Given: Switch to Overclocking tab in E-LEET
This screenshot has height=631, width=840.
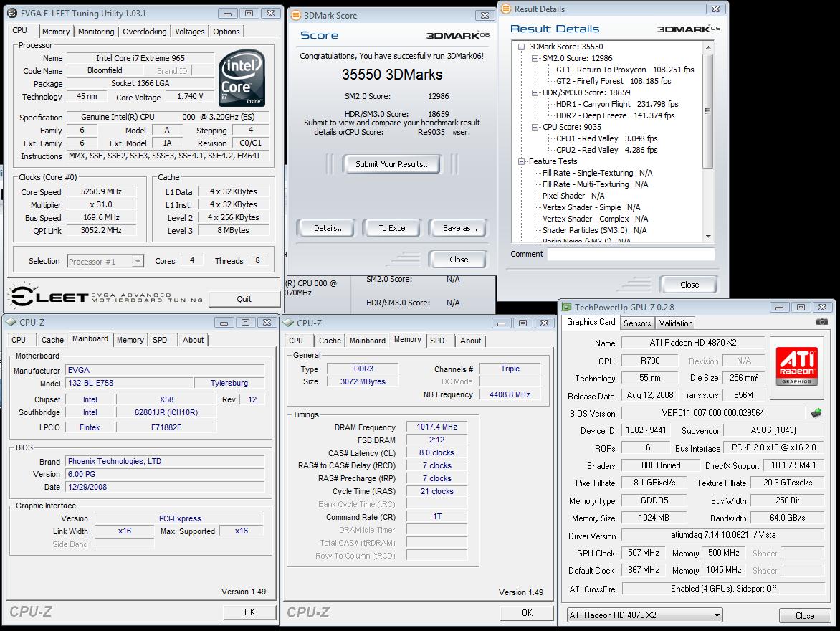Looking at the screenshot, I should pos(145,32).
